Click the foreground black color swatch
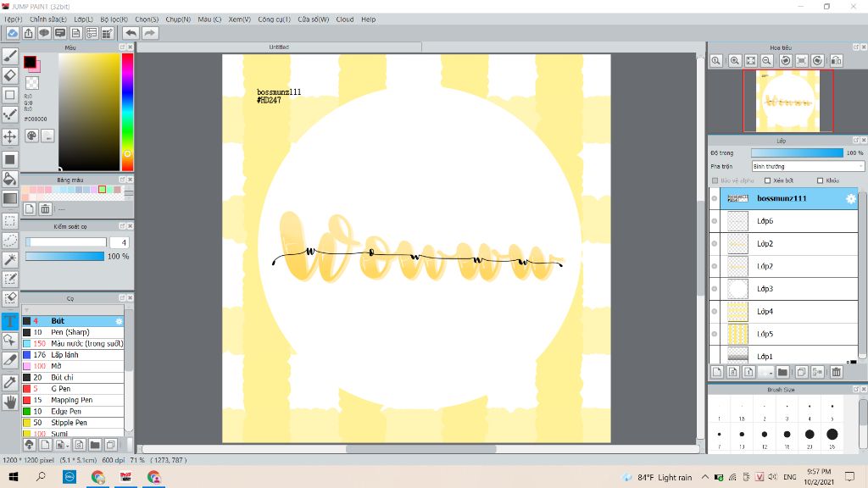The height and width of the screenshot is (488, 868). point(30,62)
